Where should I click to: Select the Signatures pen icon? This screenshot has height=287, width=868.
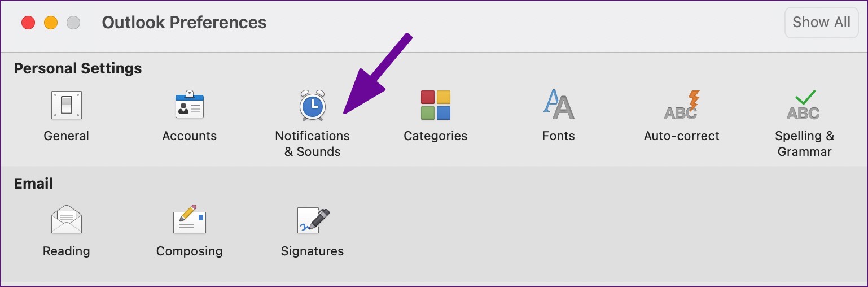coord(313,220)
